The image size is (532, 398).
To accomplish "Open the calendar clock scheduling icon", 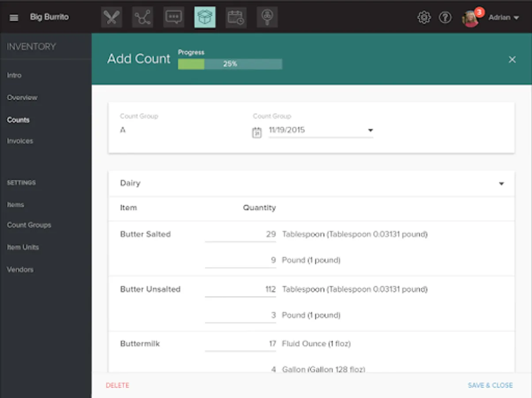I will click(236, 17).
